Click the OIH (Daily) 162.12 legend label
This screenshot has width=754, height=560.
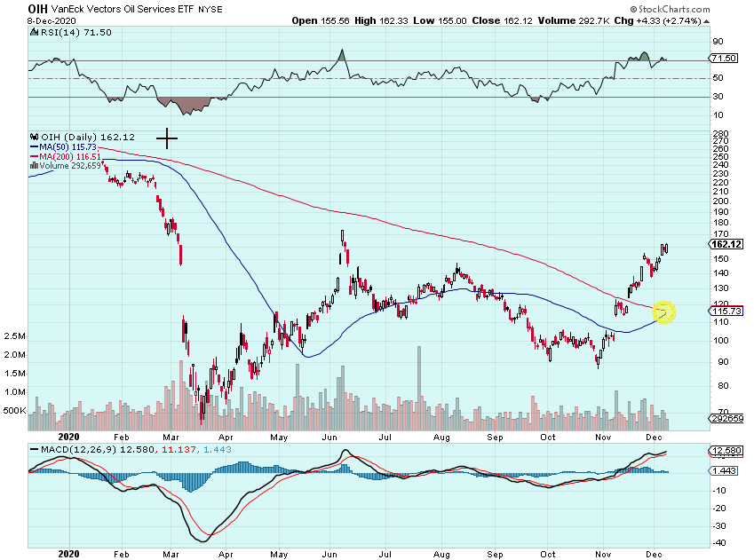click(x=88, y=137)
